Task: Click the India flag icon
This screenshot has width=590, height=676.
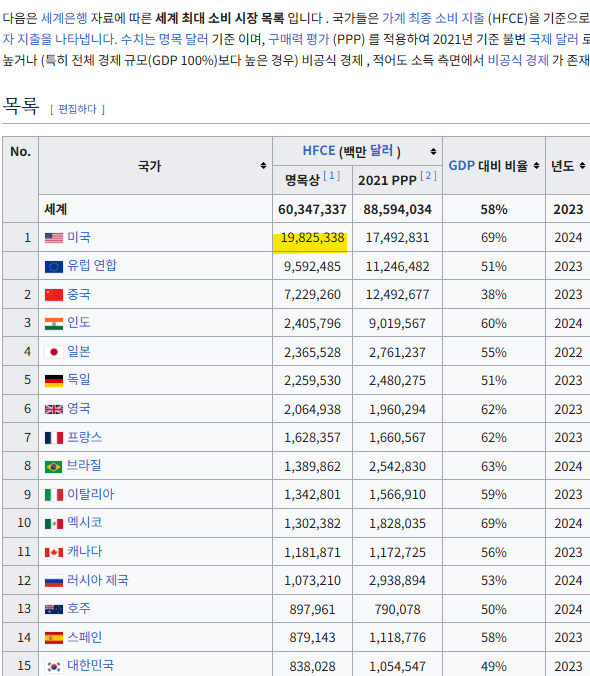Action: [x=54, y=324]
